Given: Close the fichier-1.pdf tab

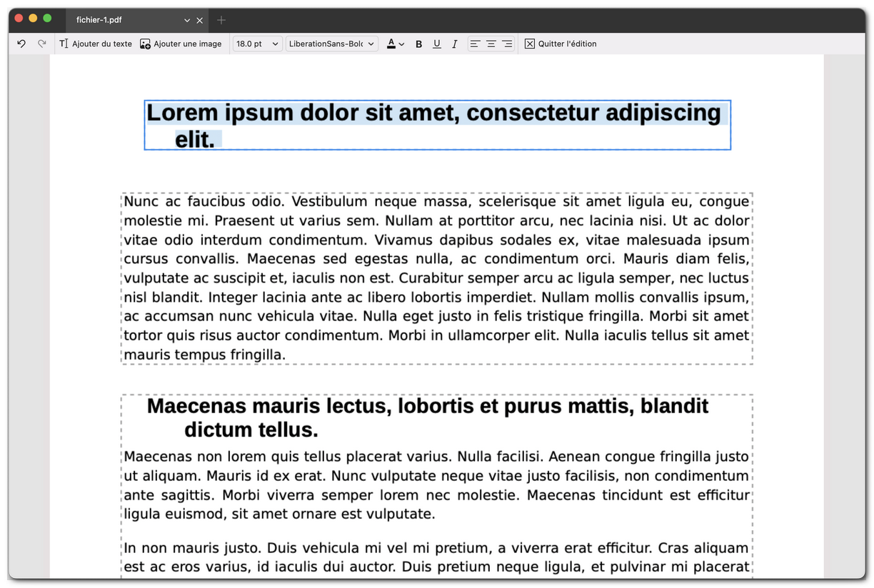Looking at the screenshot, I should [199, 21].
